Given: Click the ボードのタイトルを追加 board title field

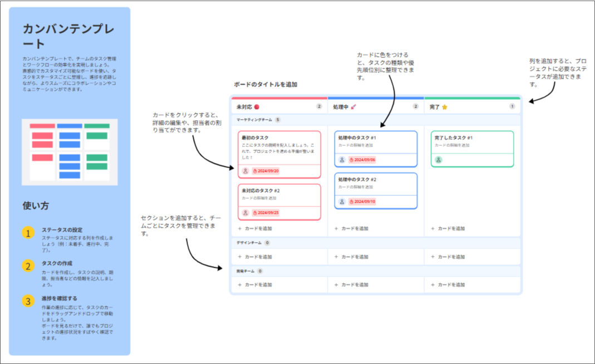Looking at the screenshot, I should pyautogui.click(x=265, y=85).
